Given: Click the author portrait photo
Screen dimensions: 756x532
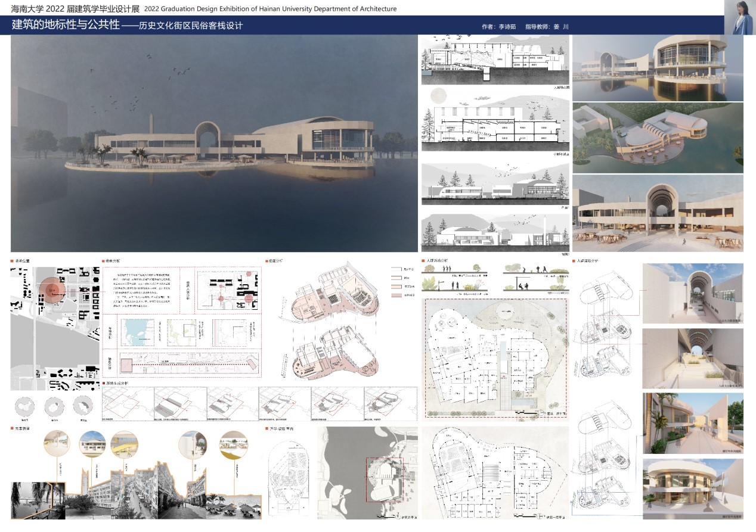Looking at the screenshot, I should click(739, 17).
